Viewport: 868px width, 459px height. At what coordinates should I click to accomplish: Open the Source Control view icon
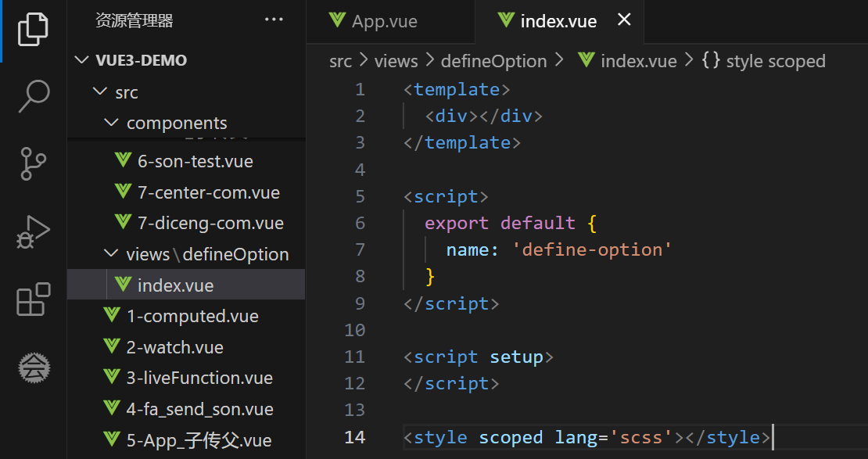coord(34,164)
